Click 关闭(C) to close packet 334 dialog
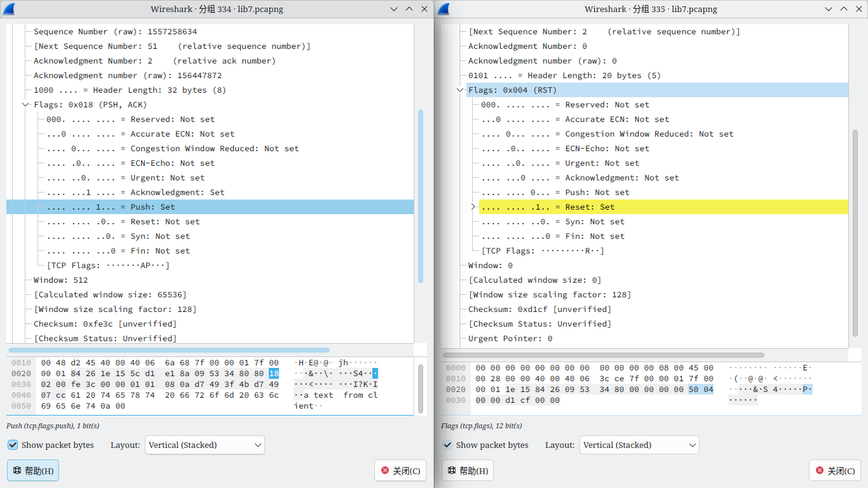The width and height of the screenshot is (868, 488). pyautogui.click(x=400, y=471)
